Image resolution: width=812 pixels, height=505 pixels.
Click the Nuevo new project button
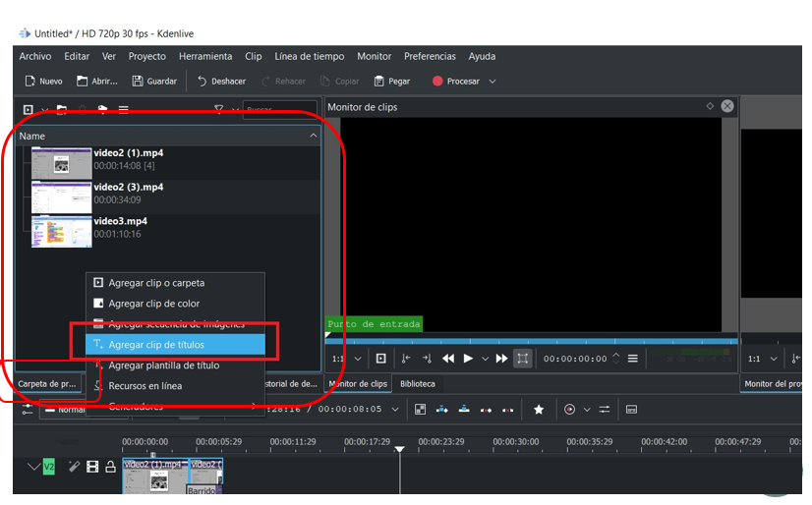[x=43, y=82]
